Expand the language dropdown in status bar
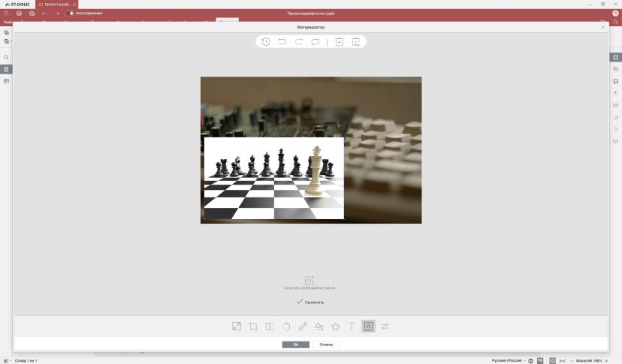 (509, 360)
